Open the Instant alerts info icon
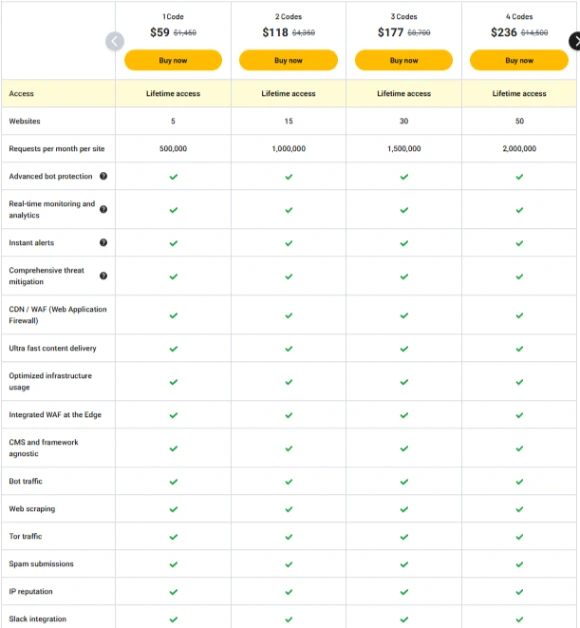The image size is (580, 628). [103, 242]
